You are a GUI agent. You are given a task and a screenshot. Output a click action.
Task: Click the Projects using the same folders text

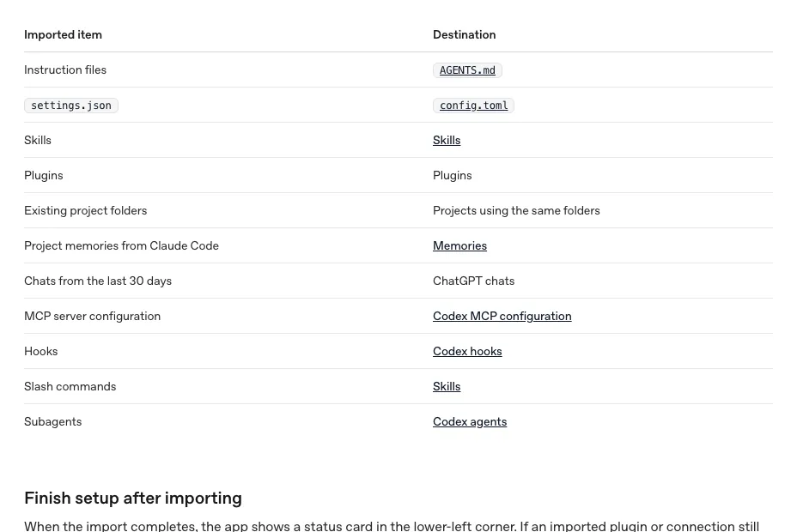click(516, 211)
